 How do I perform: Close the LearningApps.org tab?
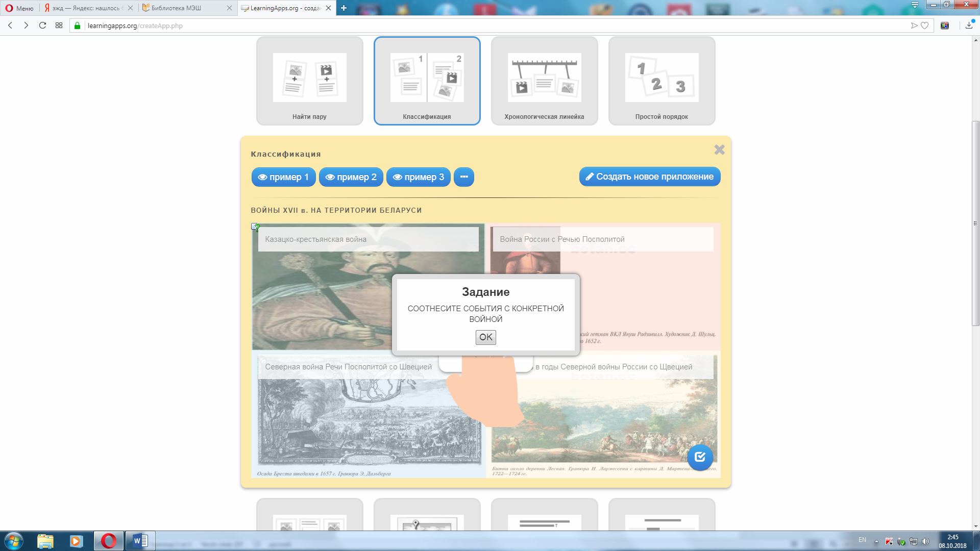(328, 8)
